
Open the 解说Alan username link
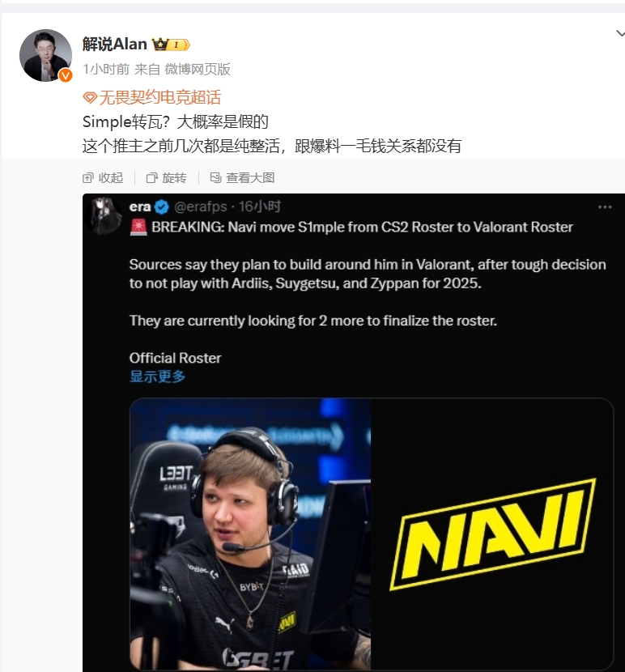click(x=114, y=45)
